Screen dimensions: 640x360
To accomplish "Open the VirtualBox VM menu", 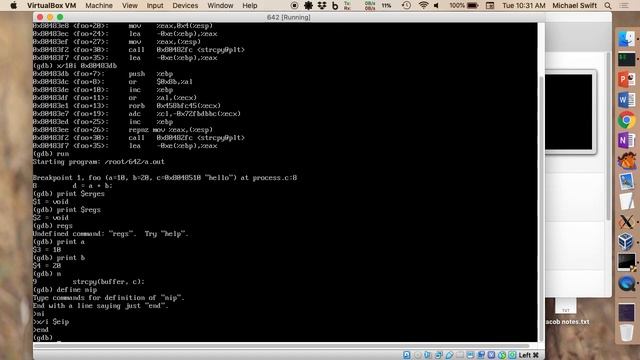I will pos(51,6).
